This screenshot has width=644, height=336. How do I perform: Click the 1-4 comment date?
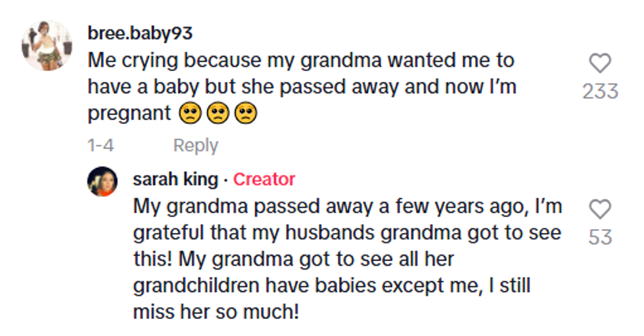(101, 145)
